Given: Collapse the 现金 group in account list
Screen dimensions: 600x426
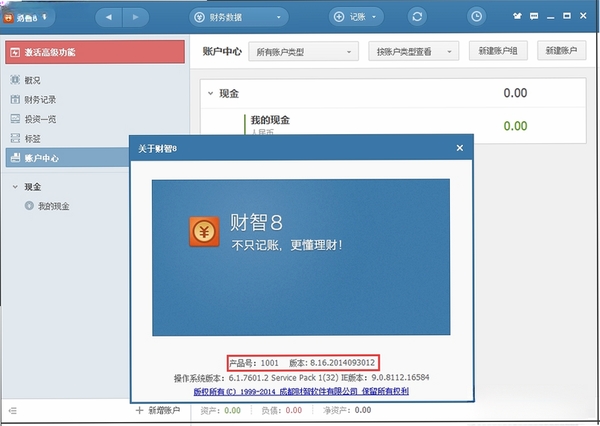Looking at the screenshot, I should [x=210, y=93].
